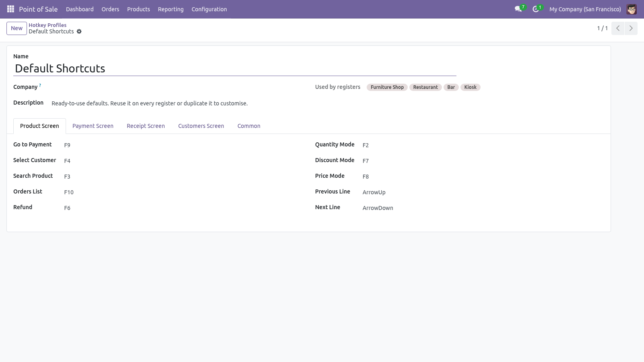Image resolution: width=644 pixels, height=362 pixels.
Task: Edit the Price Mode hotkey F8
Action: point(483,176)
